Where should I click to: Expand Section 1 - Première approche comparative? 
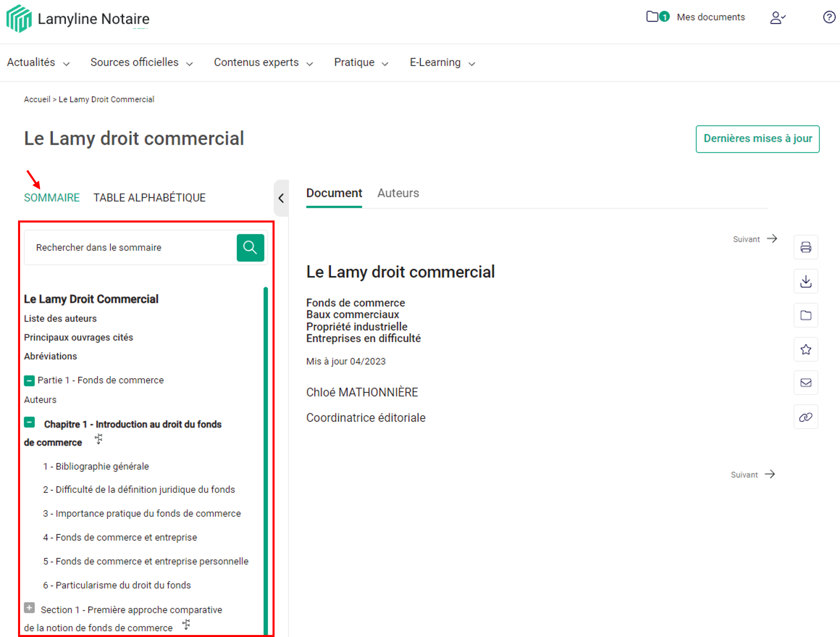[29, 608]
